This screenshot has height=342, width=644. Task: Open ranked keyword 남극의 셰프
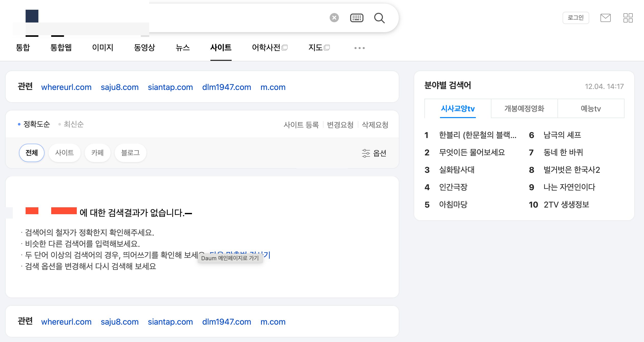coord(562,135)
